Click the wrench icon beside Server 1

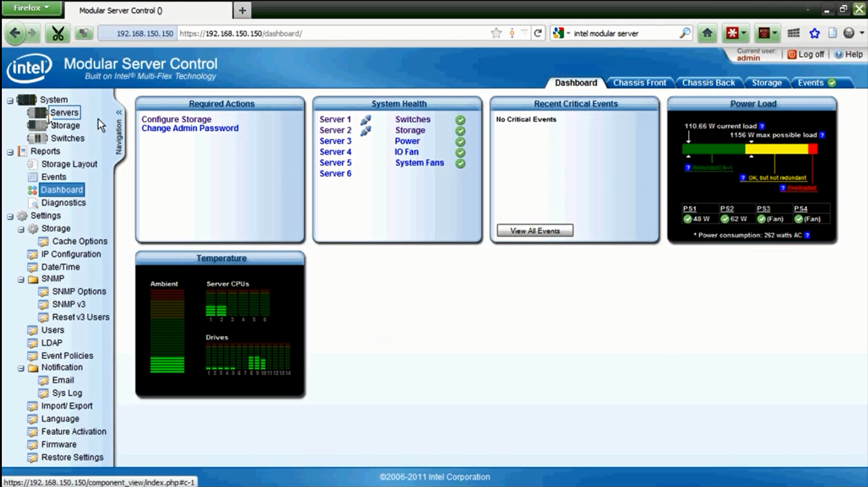tap(366, 120)
